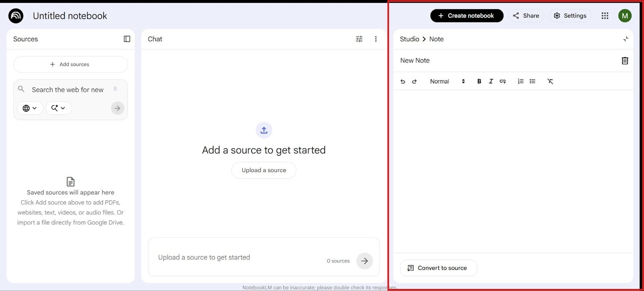Image resolution: width=644 pixels, height=291 pixels.
Task: Click the search magnifier icon in Sources
Action: (21, 89)
